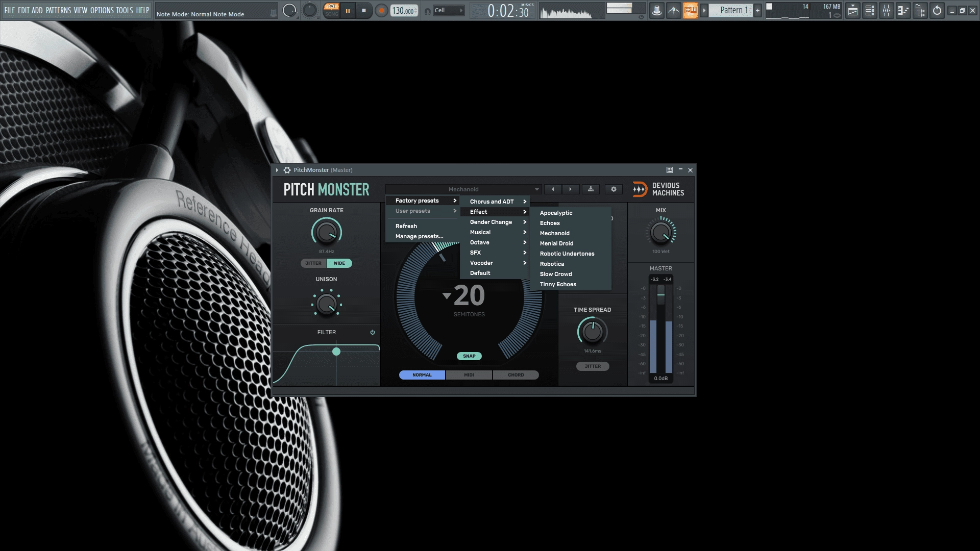The image size is (980, 551).
Task: Open the PATTERNS menu
Action: click(x=58, y=10)
